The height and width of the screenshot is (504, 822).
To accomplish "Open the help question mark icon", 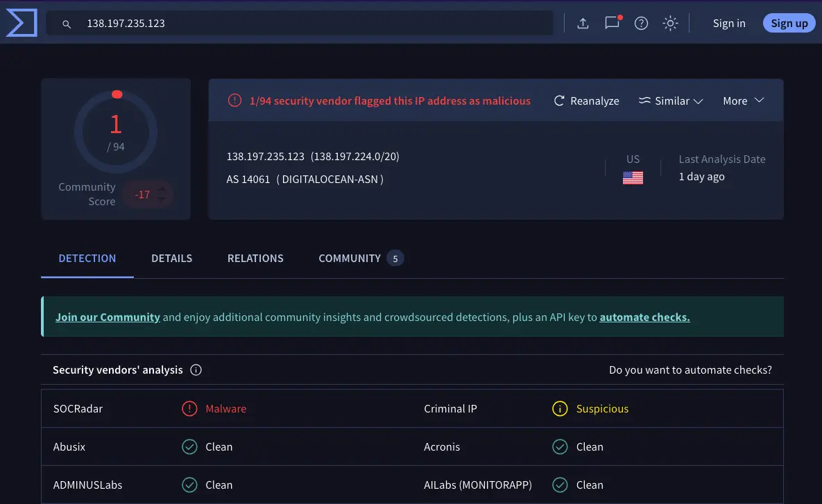I will pos(641,24).
